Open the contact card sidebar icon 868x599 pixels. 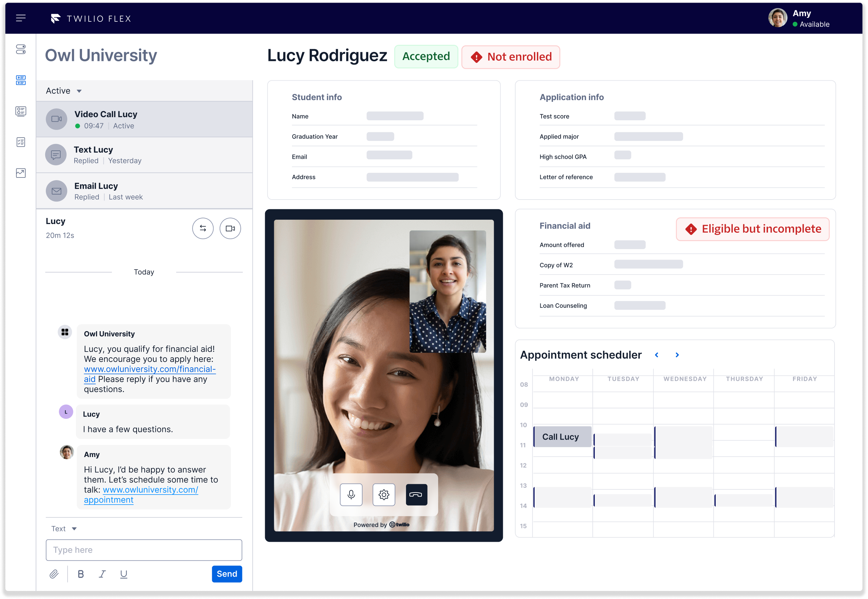tap(21, 111)
